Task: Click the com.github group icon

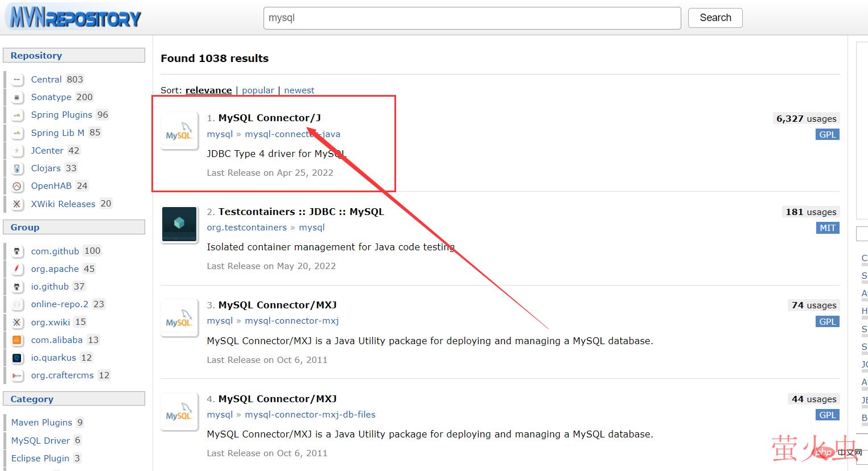Action: point(17,251)
